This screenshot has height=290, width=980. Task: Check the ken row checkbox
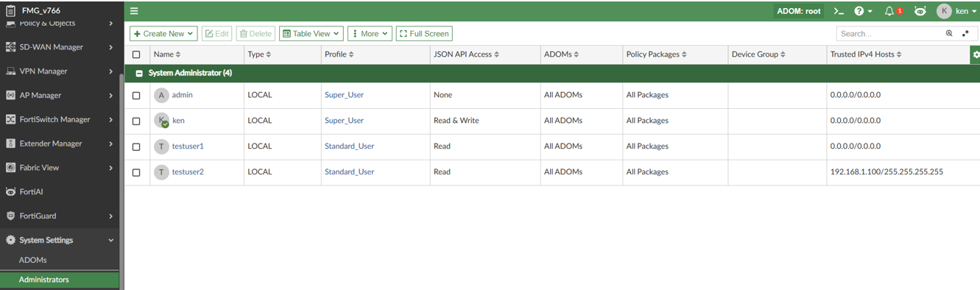136,121
